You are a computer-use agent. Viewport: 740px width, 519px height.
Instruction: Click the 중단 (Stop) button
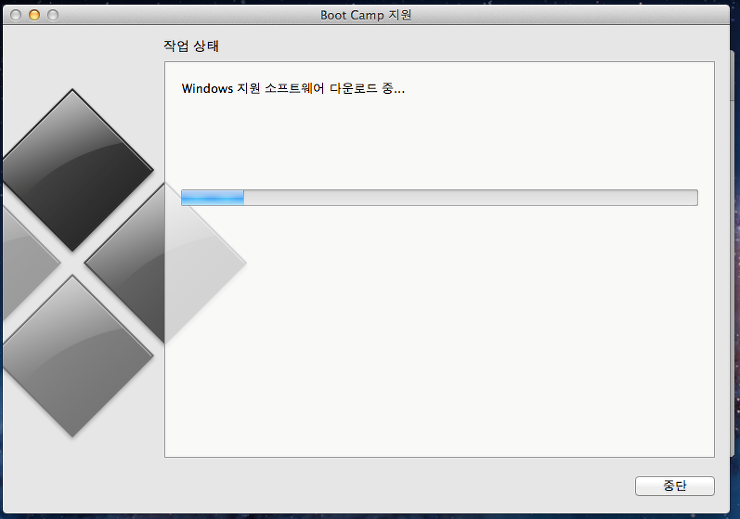pyautogui.click(x=674, y=486)
